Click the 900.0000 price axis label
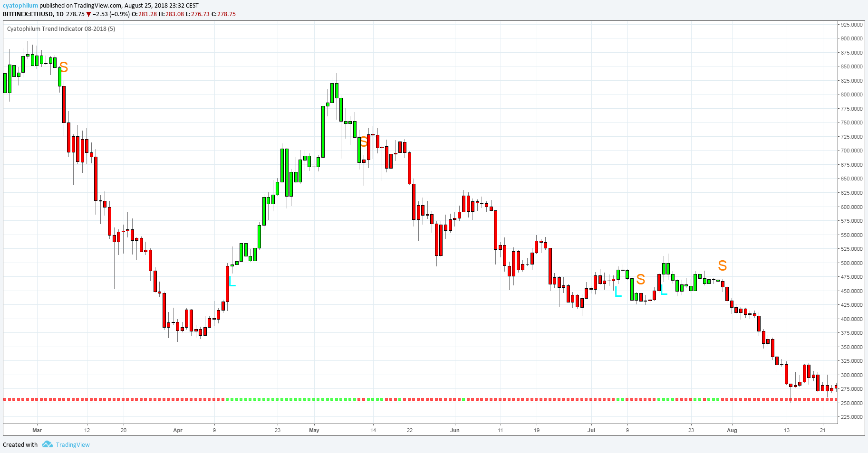 [851, 38]
